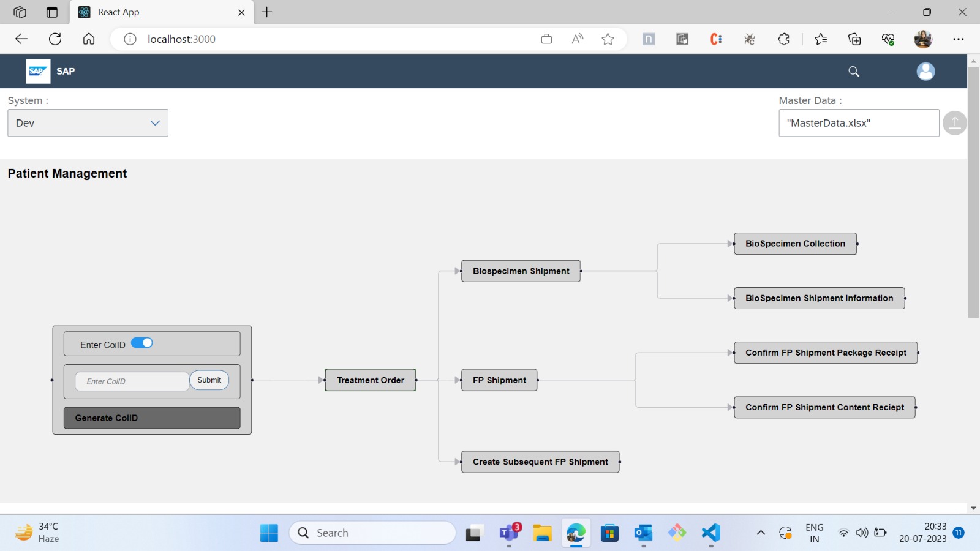Click the SAP logo in the header
The image size is (980, 551).
[x=37, y=71]
